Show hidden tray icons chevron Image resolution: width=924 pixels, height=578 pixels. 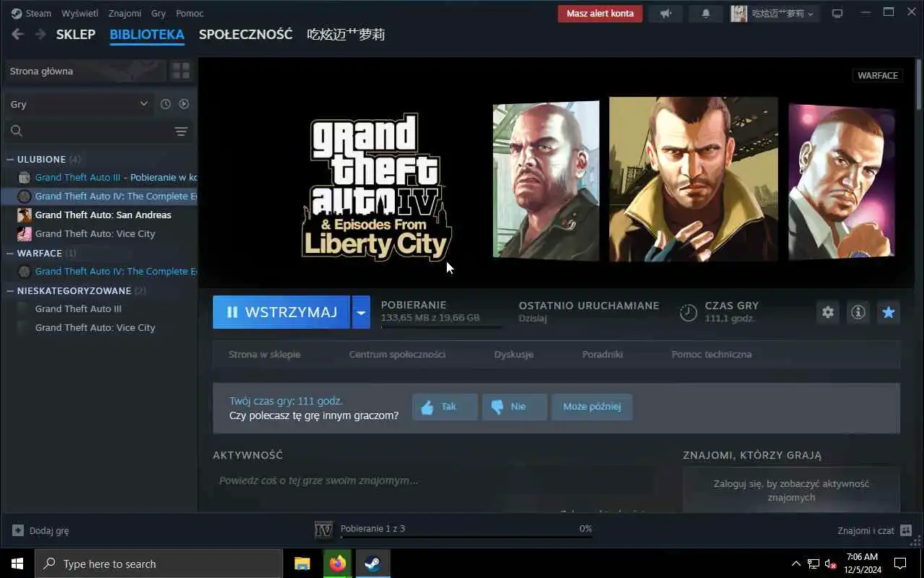click(796, 564)
